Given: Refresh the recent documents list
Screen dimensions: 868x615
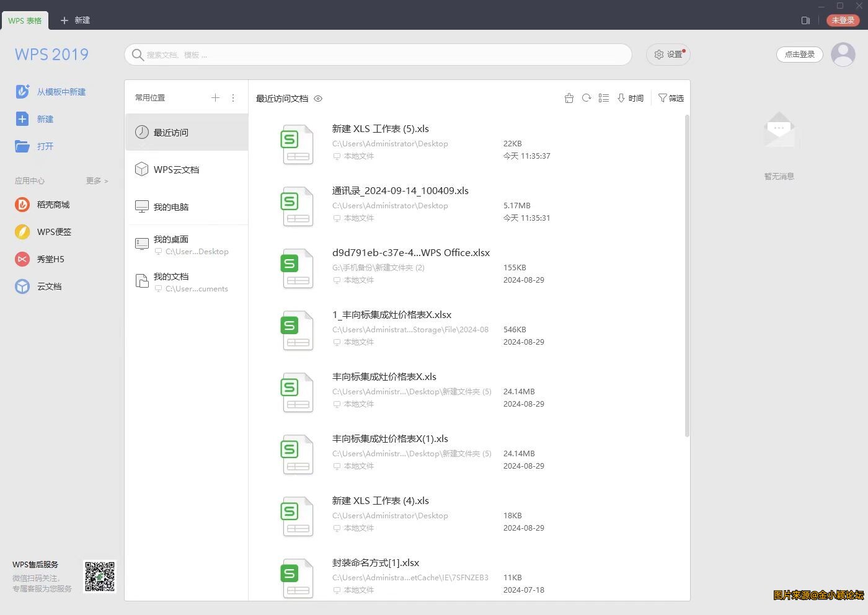Looking at the screenshot, I should (587, 98).
